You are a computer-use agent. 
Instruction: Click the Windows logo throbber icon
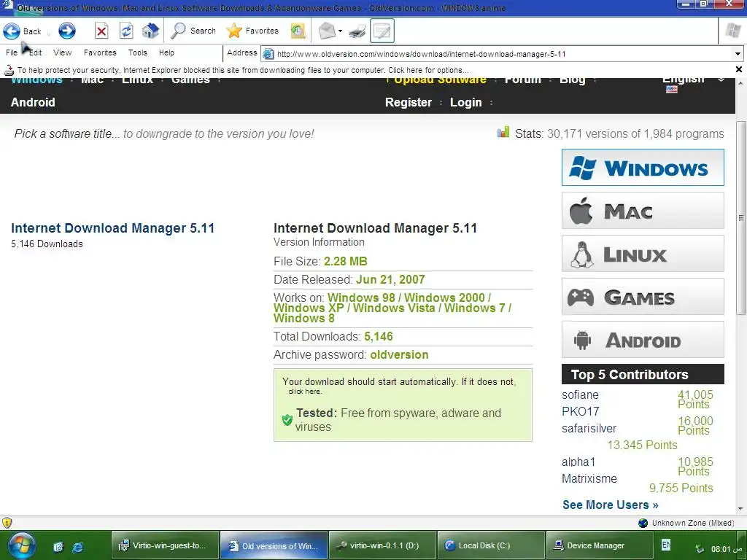pyautogui.click(x=732, y=31)
